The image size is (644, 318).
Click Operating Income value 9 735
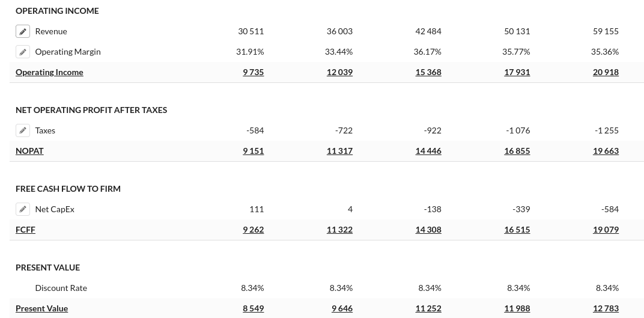pyautogui.click(x=254, y=72)
